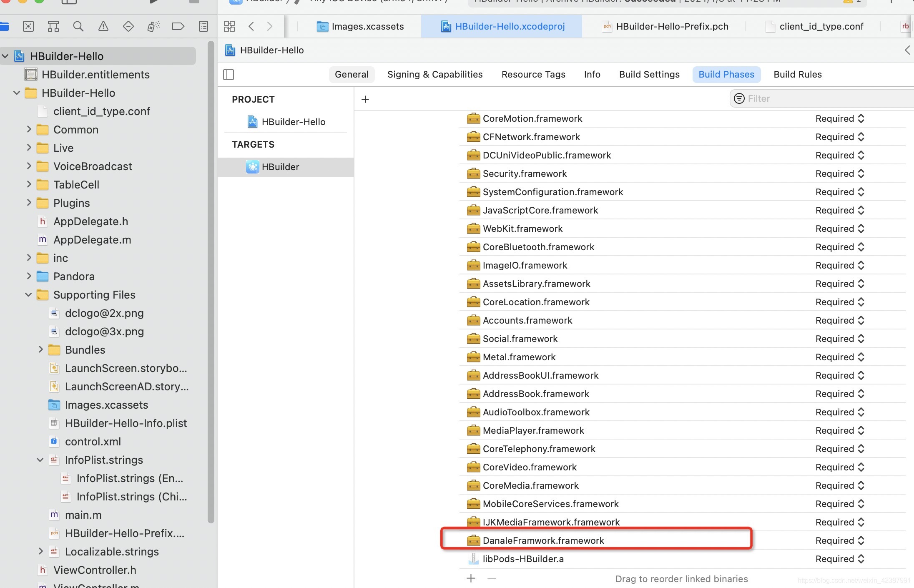
Task: Expand the inc folder
Action: (29, 258)
